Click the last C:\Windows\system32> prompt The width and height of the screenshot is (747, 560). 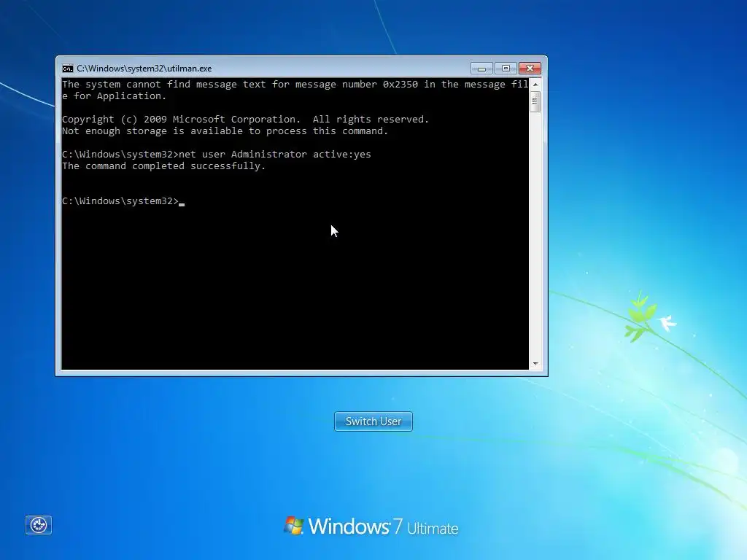pos(120,201)
